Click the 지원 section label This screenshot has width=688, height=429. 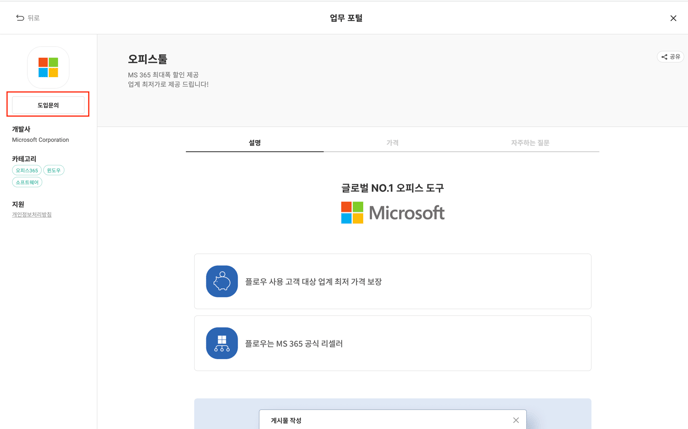[x=18, y=204]
